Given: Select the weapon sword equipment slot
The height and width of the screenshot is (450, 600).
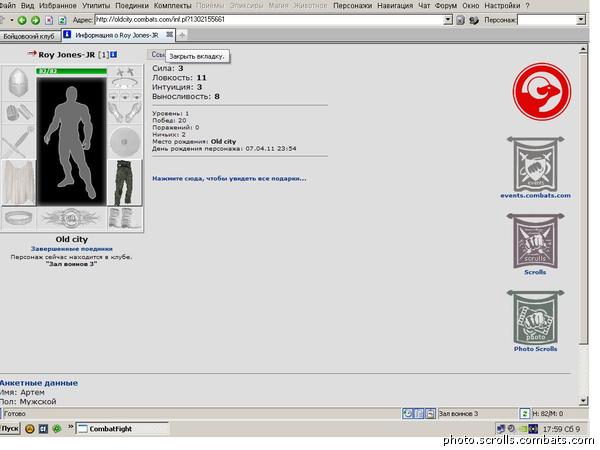Looking at the screenshot, I should point(18,142).
